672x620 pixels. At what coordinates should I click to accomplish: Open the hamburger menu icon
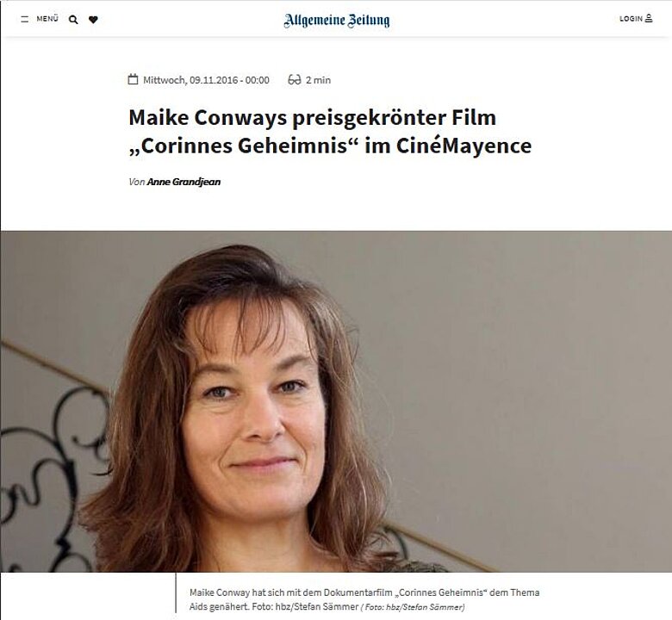[25, 19]
